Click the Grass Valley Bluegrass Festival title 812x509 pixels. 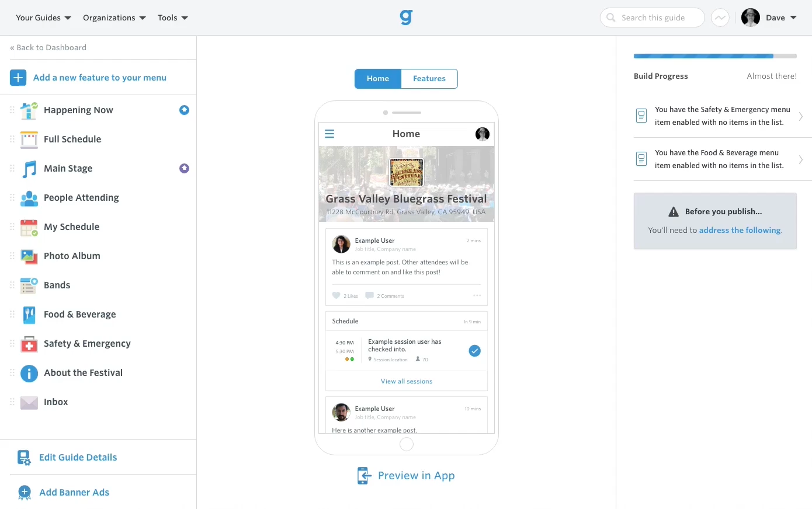pyautogui.click(x=406, y=199)
